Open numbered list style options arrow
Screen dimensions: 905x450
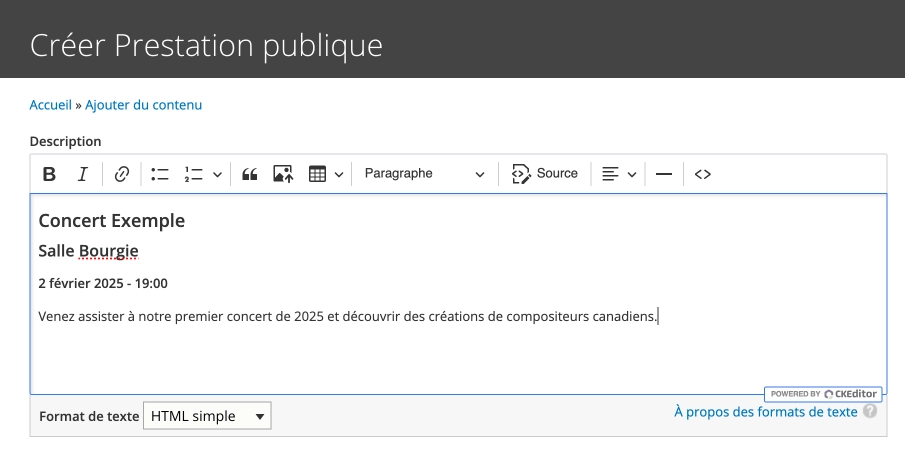[217, 174]
